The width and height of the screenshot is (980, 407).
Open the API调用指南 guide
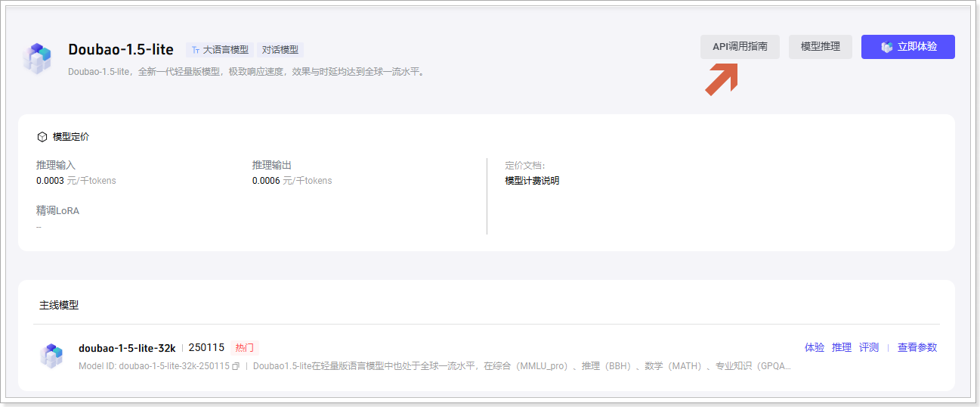click(x=740, y=47)
